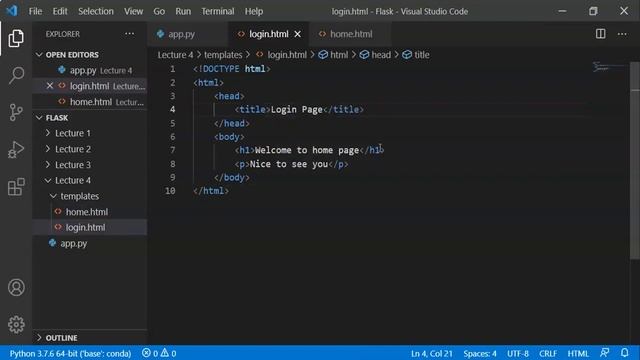Click the editor vertical scrollbar
This screenshot has height=360, width=640.
[x=635, y=159]
